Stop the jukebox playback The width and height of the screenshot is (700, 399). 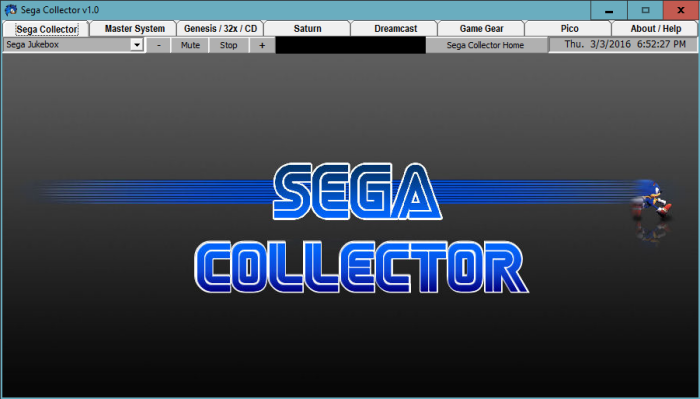coord(229,45)
